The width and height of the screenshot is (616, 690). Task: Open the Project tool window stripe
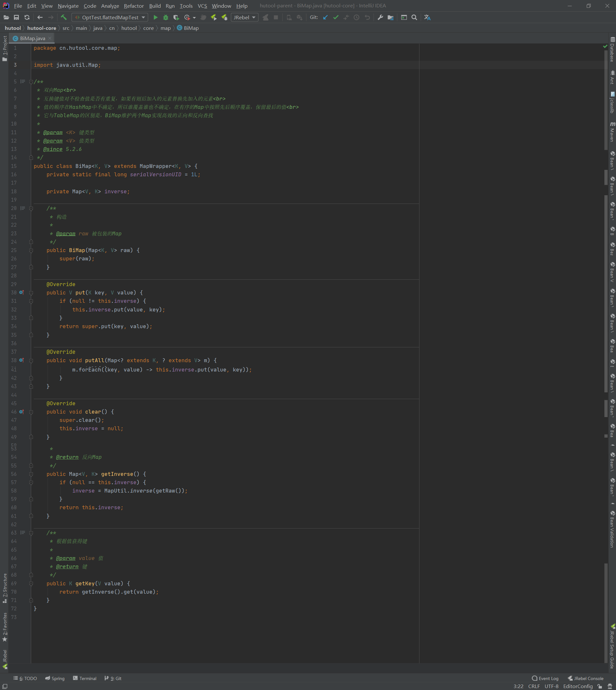[x=4, y=48]
